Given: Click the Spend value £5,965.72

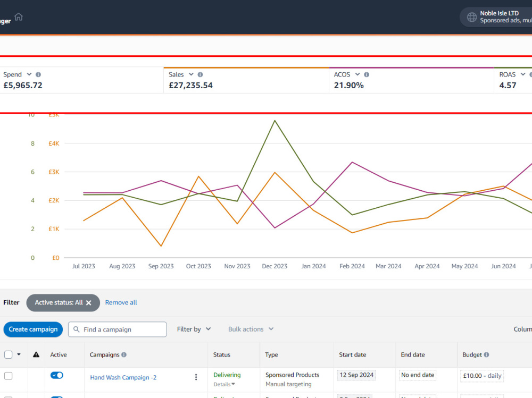Looking at the screenshot, I should coord(23,86).
